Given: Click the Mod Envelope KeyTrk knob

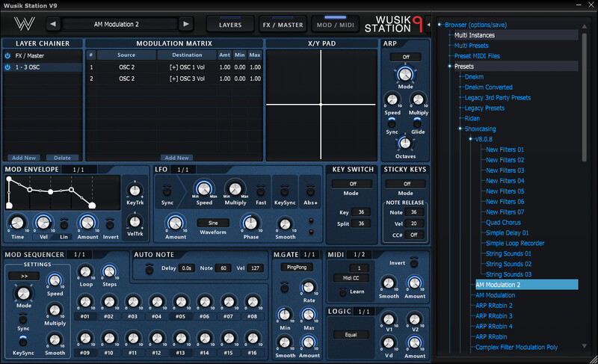Looking at the screenshot, I should (x=135, y=190).
